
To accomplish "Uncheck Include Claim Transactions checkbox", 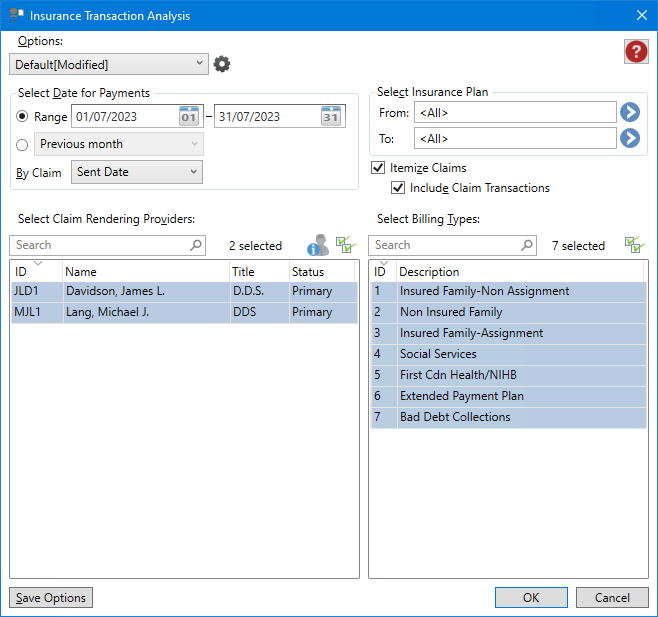I will tap(398, 188).
